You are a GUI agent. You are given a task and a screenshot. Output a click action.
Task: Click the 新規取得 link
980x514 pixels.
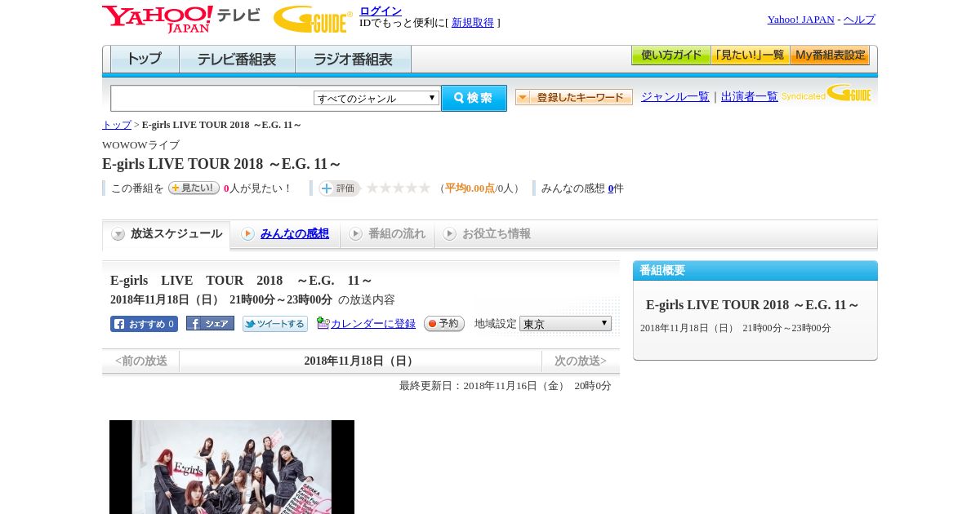coord(473,23)
